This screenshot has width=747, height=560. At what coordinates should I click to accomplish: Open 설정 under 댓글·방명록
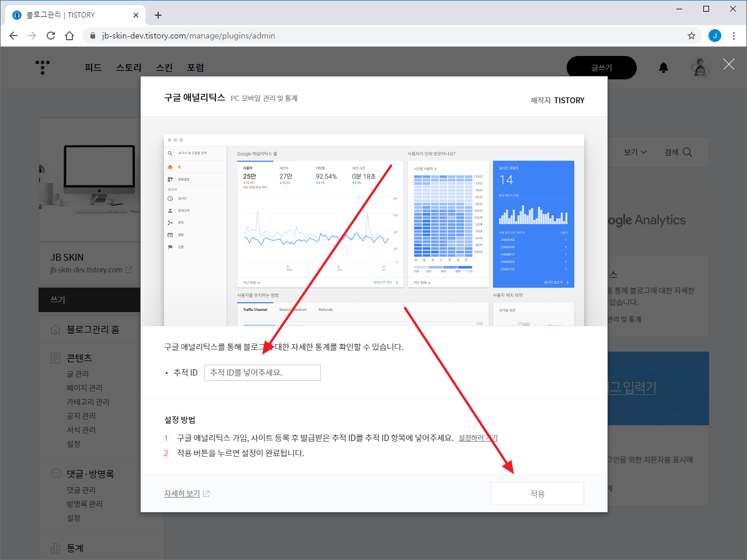74,518
